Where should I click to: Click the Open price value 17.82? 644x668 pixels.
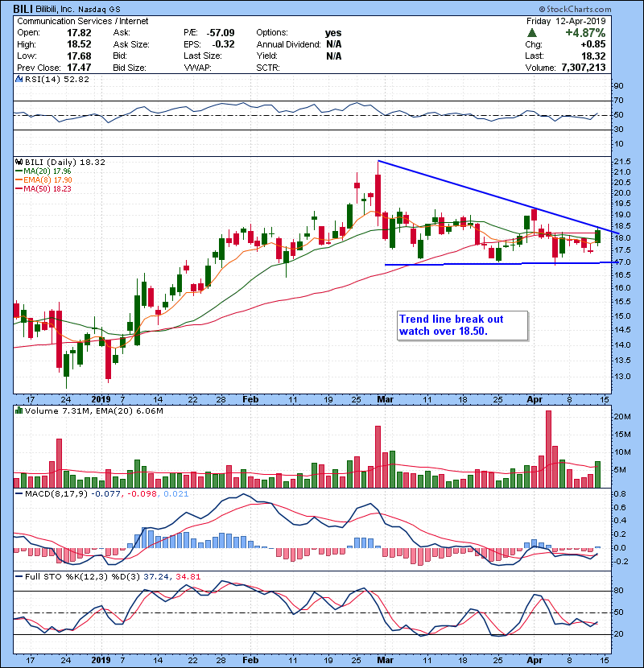pyautogui.click(x=79, y=33)
